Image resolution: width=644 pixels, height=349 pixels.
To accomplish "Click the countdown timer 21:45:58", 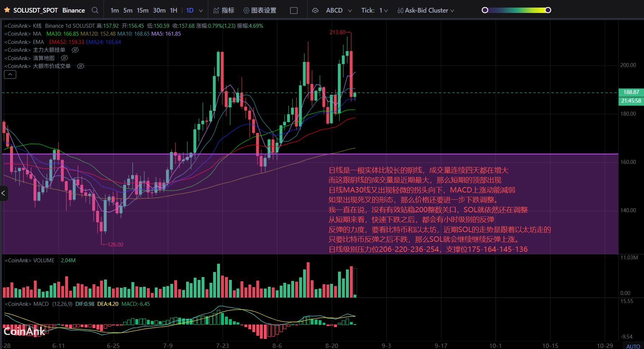I will [631, 101].
